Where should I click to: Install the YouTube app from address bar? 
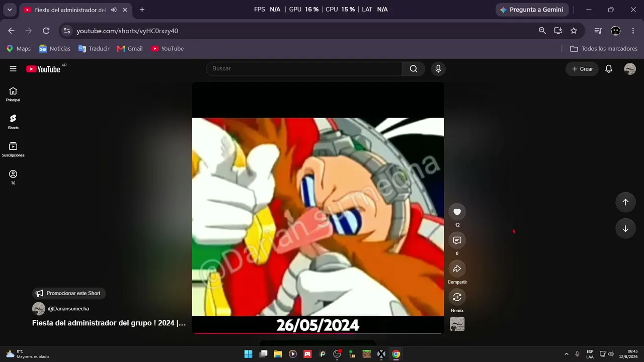(558, 31)
